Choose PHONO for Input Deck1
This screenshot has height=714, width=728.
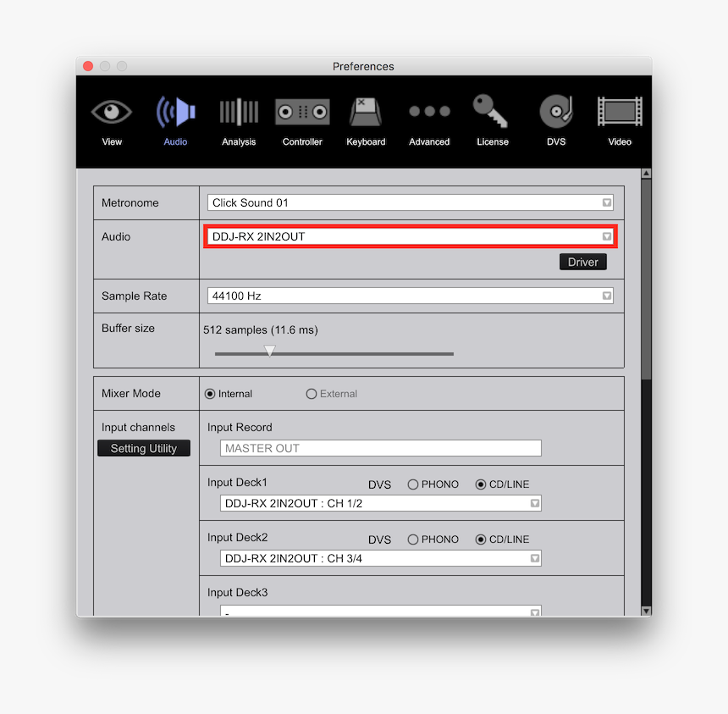413,484
